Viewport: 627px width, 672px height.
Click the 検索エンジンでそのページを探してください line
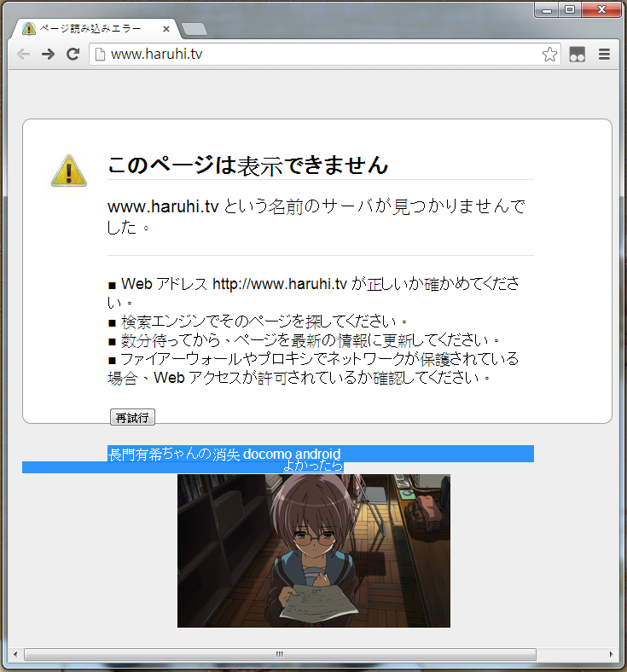tap(257, 322)
